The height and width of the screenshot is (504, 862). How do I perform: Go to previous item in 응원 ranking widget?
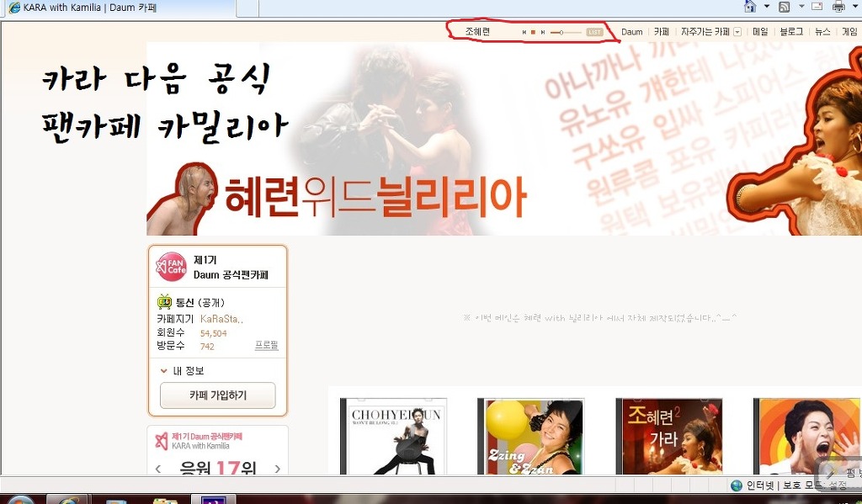158,469
